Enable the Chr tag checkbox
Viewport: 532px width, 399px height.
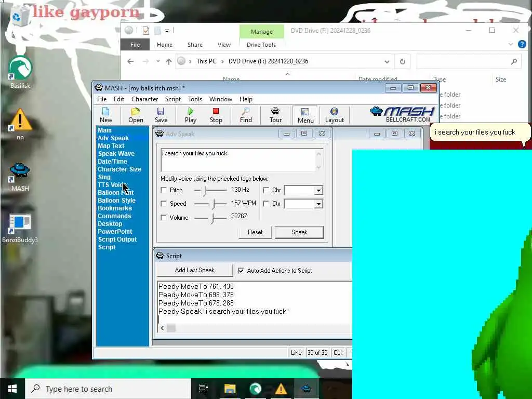[266, 190]
